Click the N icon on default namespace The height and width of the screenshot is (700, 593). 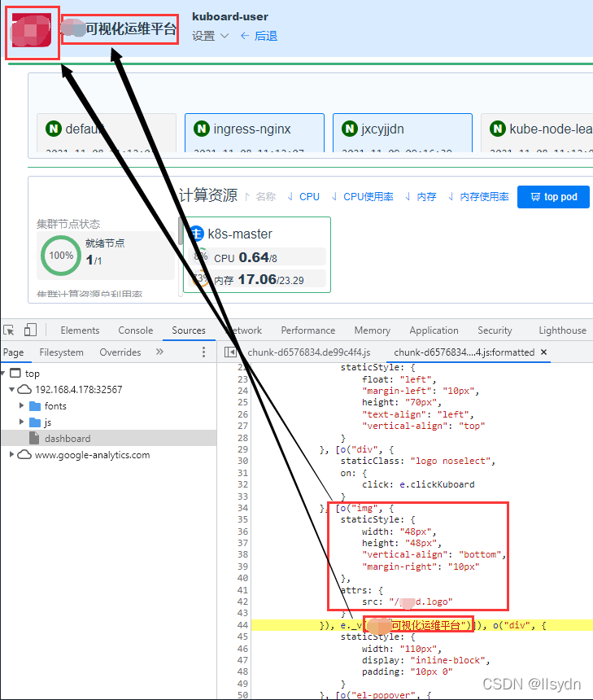tap(54, 129)
